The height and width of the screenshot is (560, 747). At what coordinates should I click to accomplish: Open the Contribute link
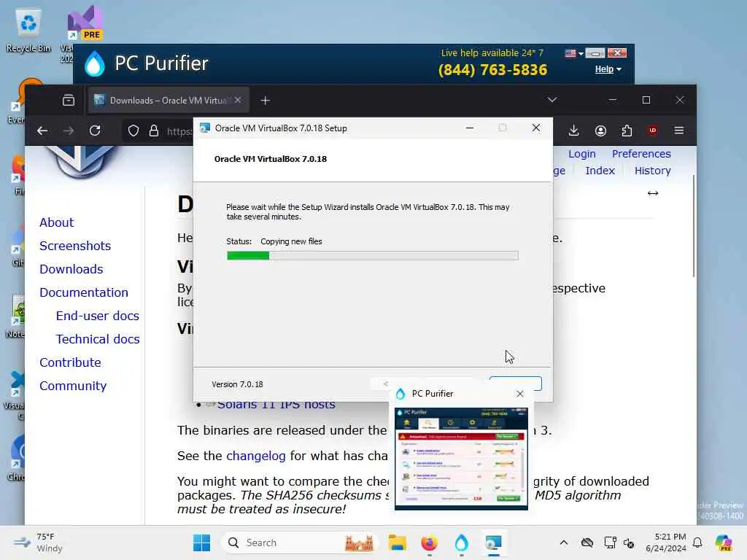point(71,362)
